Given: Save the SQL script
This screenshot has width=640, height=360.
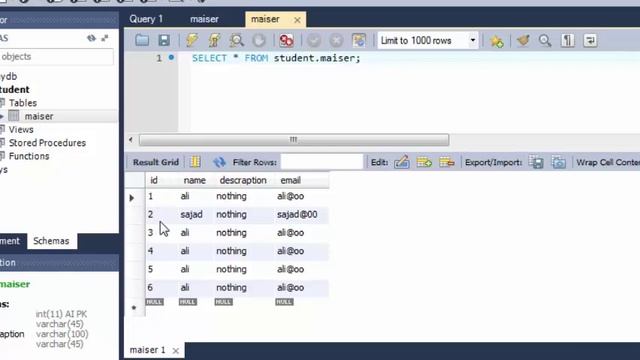Looking at the screenshot, I should pos(164,40).
